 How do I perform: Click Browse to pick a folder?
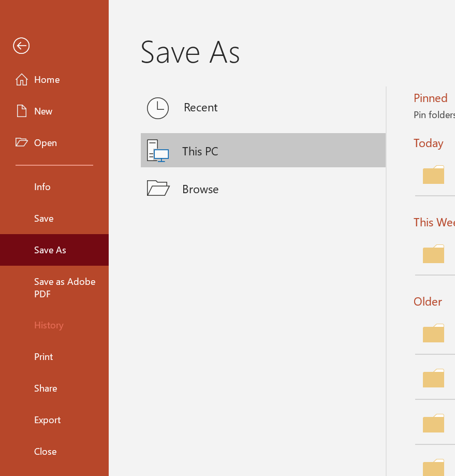coord(263,189)
